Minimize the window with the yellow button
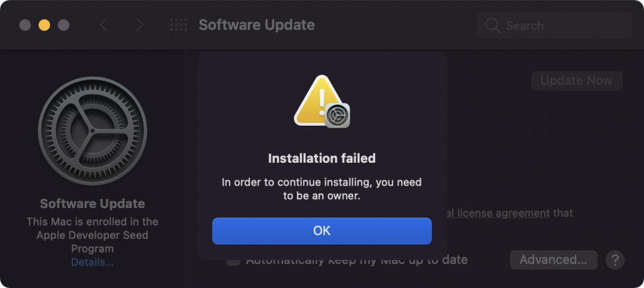644x288 pixels. [x=44, y=25]
